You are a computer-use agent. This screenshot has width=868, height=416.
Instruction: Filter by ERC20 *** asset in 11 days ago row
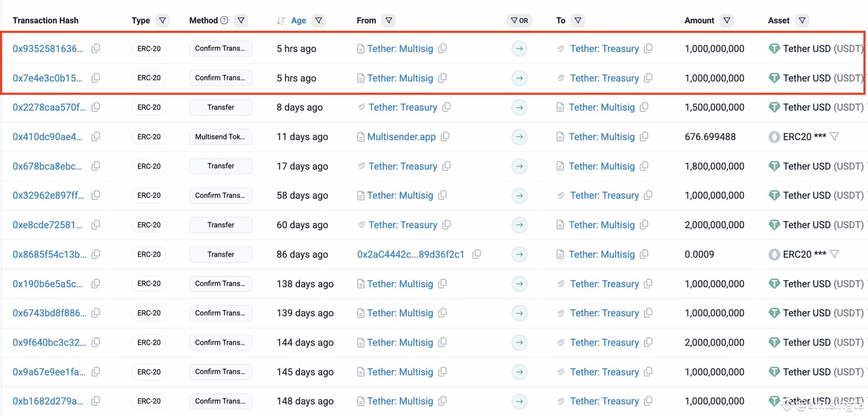834,137
